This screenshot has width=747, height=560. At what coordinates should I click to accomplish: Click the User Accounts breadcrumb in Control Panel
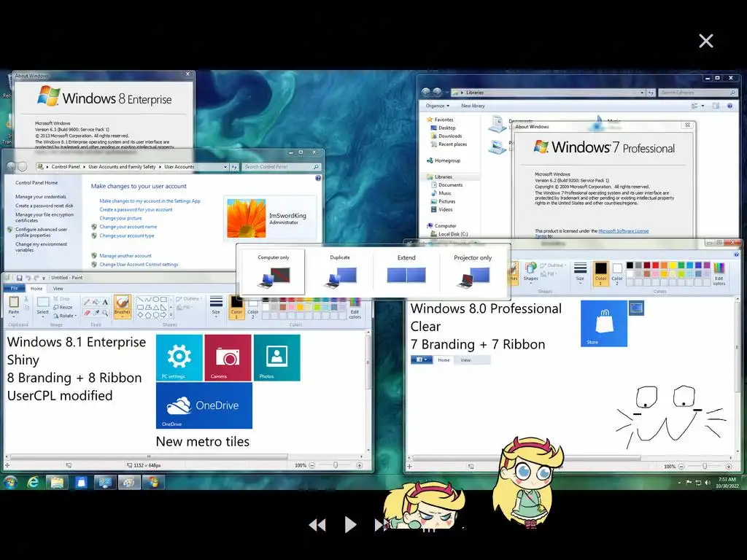pos(179,167)
